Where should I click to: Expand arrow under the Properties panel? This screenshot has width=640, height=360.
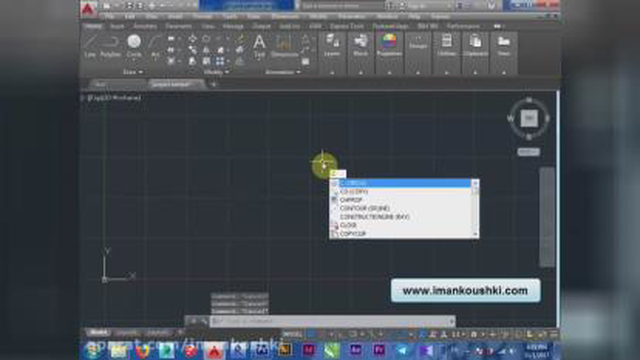(389, 73)
